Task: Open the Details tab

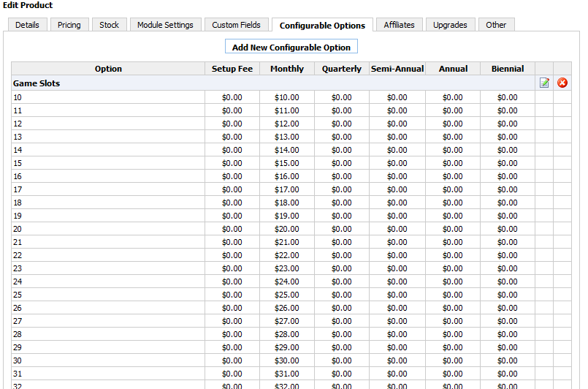Action: click(27, 25)
